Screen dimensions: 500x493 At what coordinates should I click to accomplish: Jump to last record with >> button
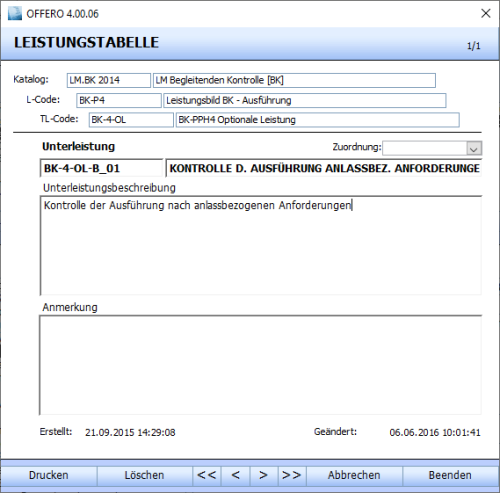(x=292, y=476)
